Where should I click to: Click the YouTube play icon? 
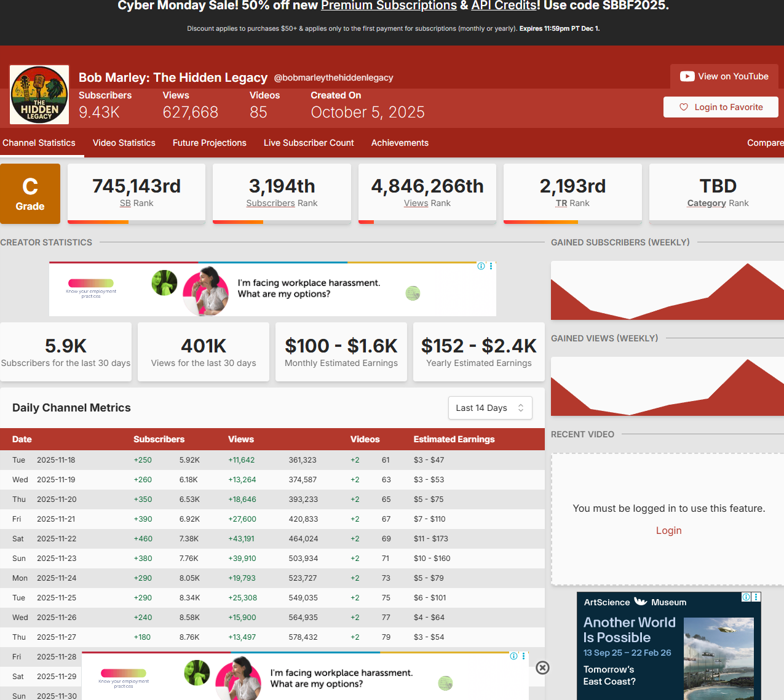pos(687,77)
